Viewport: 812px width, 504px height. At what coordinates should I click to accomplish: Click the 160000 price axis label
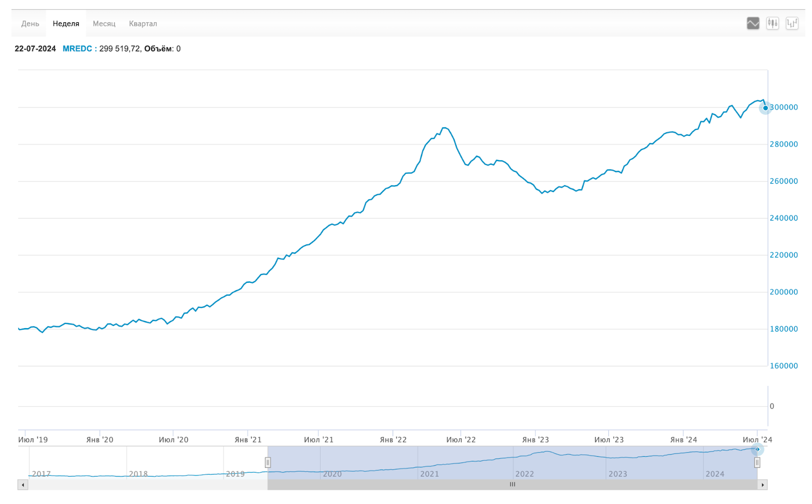(784, 366)
